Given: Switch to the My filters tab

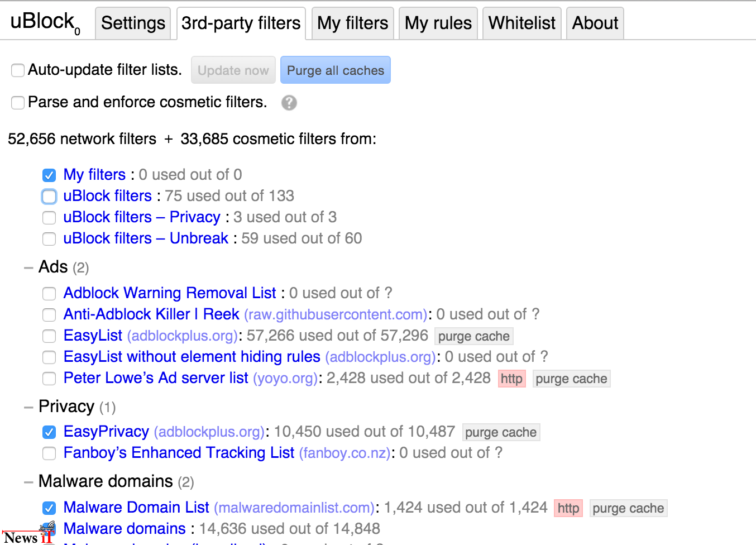Looking at the screenshot, I should [353, 23].
